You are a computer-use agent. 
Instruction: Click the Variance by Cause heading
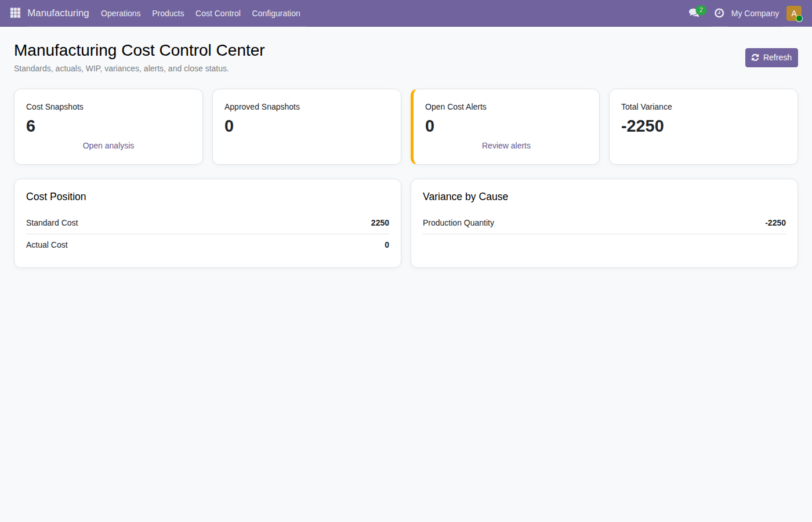pos(465,197)
